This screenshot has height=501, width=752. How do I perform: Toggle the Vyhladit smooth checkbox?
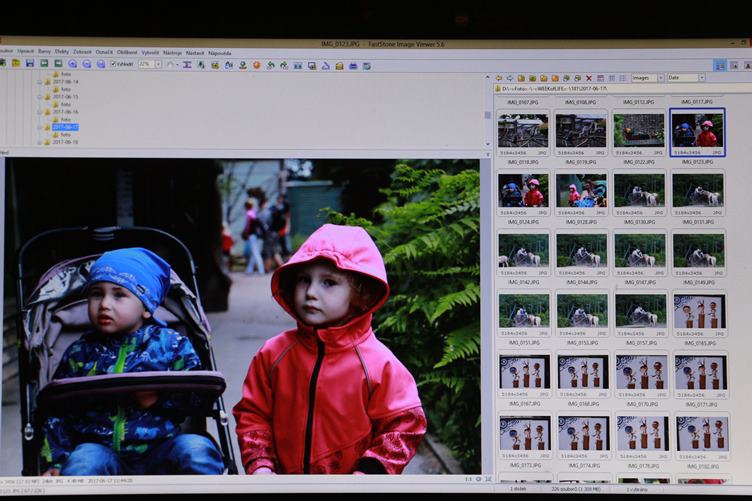coord(114,64)
